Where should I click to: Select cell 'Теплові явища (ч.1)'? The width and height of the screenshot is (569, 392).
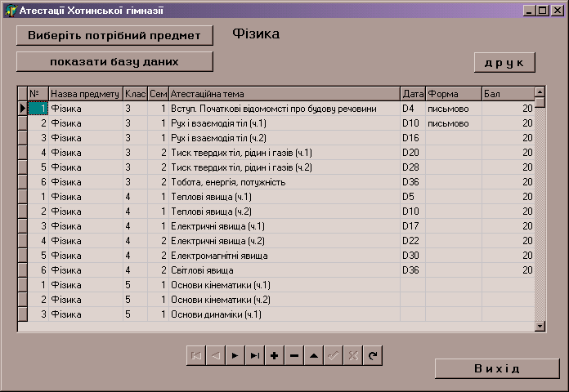pos(284,197)
